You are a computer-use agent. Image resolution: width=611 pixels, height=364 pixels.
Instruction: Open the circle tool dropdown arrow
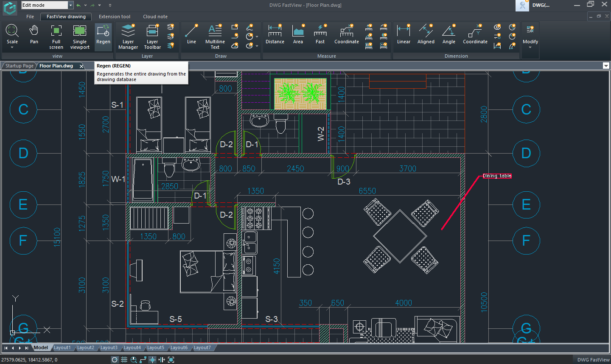click(x=257, y=36)
